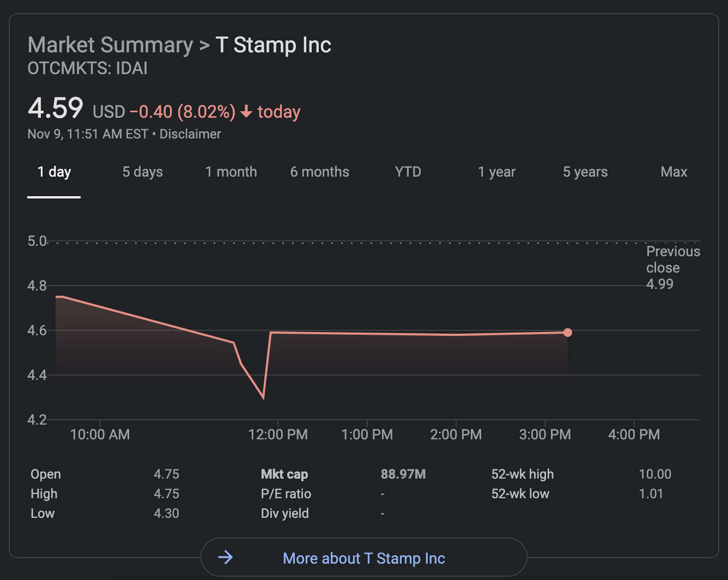The height and width of the screenshot is (580, 728).
Task: Click the 52-wk high label
Action: (x=523, y=474)
